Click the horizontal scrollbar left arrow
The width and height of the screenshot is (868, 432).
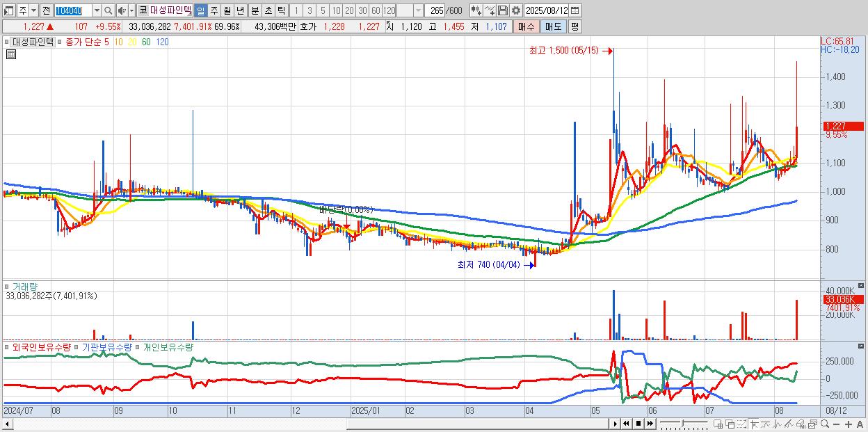pos(8,424)
